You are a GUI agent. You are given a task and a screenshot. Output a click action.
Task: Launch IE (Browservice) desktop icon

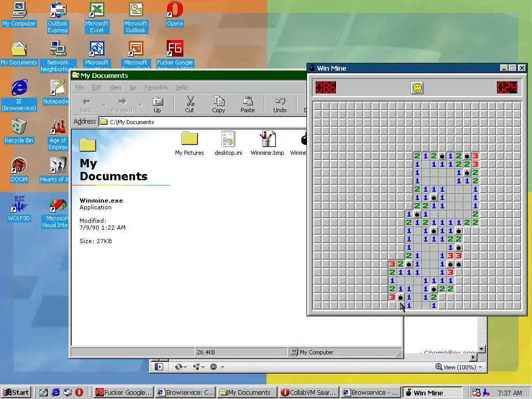19,96
